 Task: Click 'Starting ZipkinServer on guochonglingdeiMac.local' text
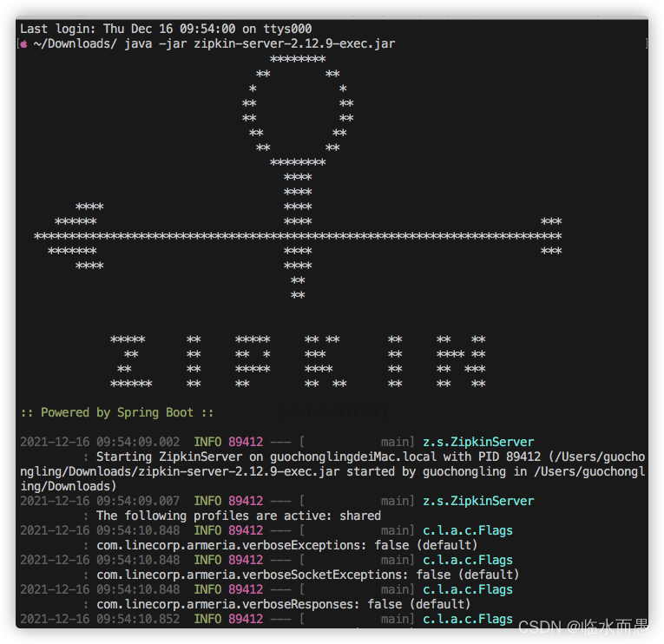(x=266, y=457)
